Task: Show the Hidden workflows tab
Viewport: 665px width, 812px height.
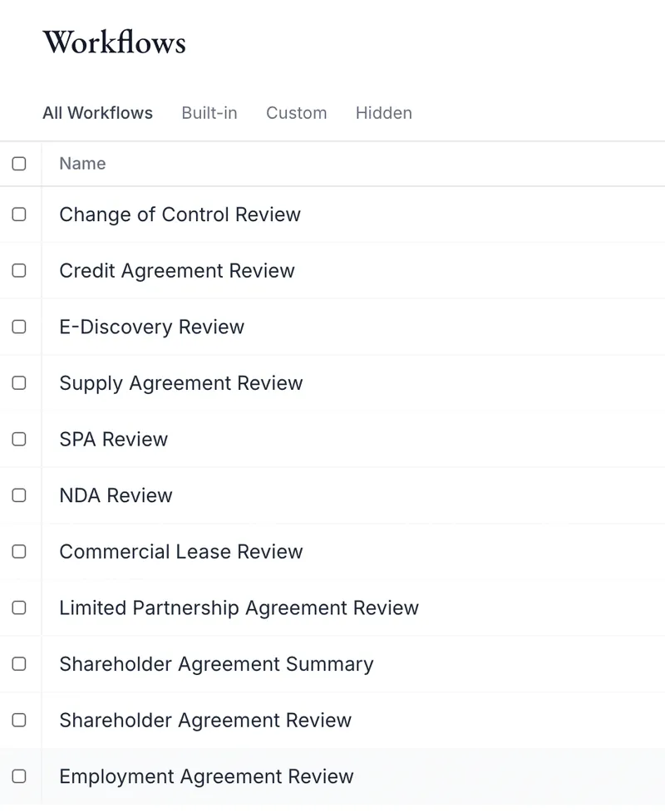Action: tap(383, 113)
